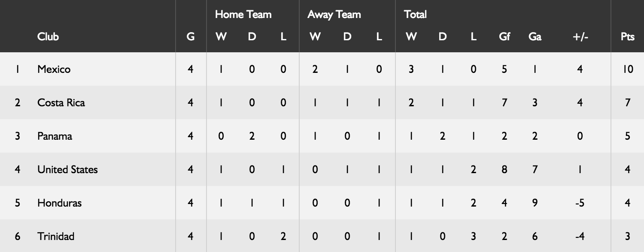
Task: Click the Ga column header
Action: pos(535,37)
